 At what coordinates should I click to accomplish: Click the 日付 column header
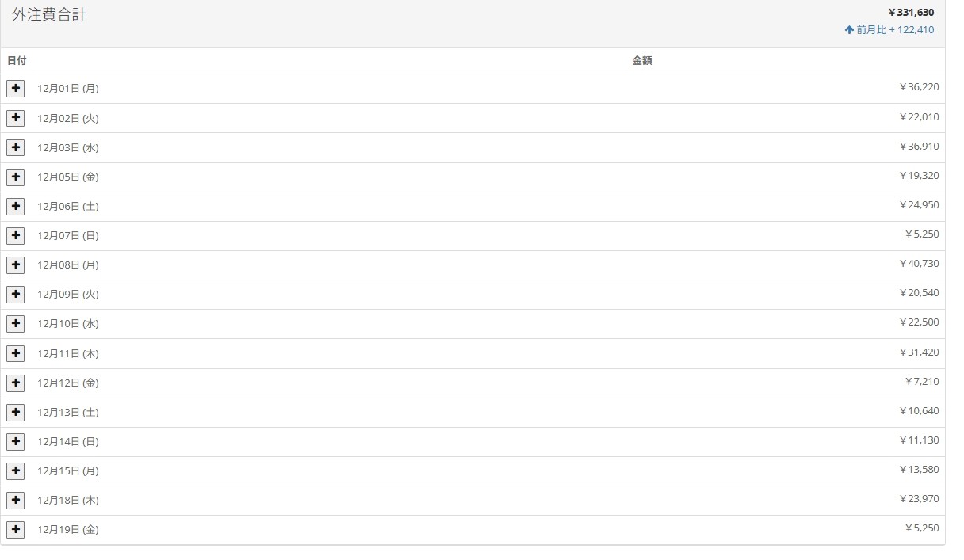coord(17,61)
